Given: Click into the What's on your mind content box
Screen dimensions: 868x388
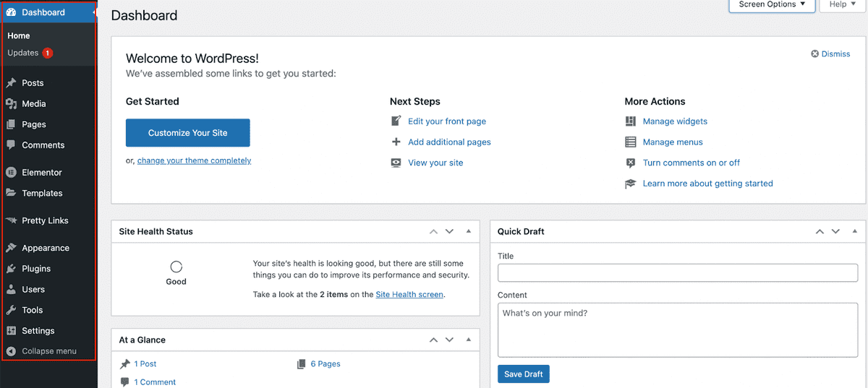Looking at the screenshot, I should (678, 329).
